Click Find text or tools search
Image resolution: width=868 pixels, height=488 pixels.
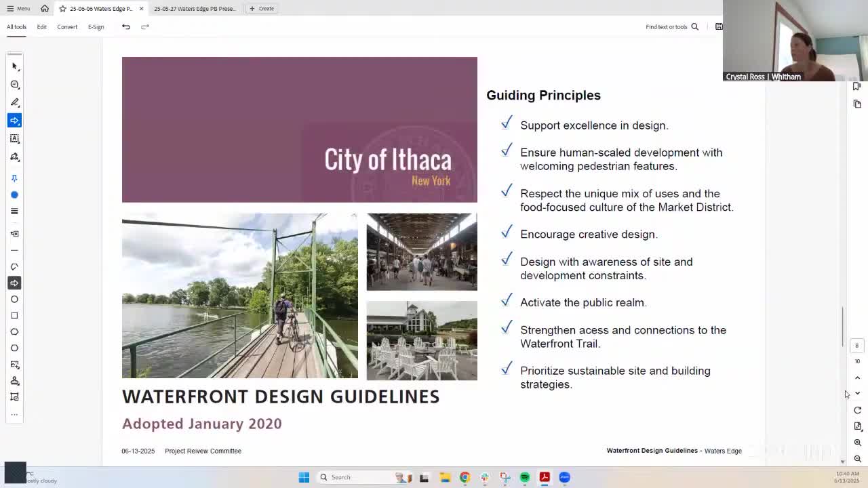(x=671, y=26)
